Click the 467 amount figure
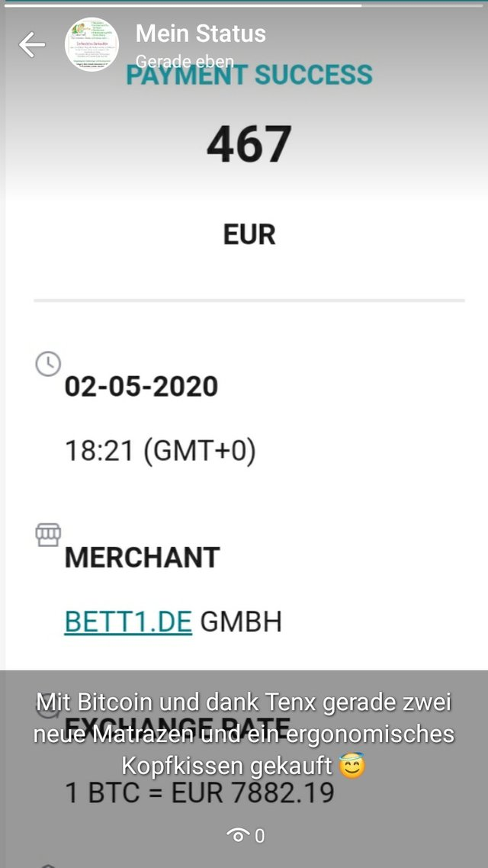The height and width of the screenshot is (868, 488). [x=249, y=144]
